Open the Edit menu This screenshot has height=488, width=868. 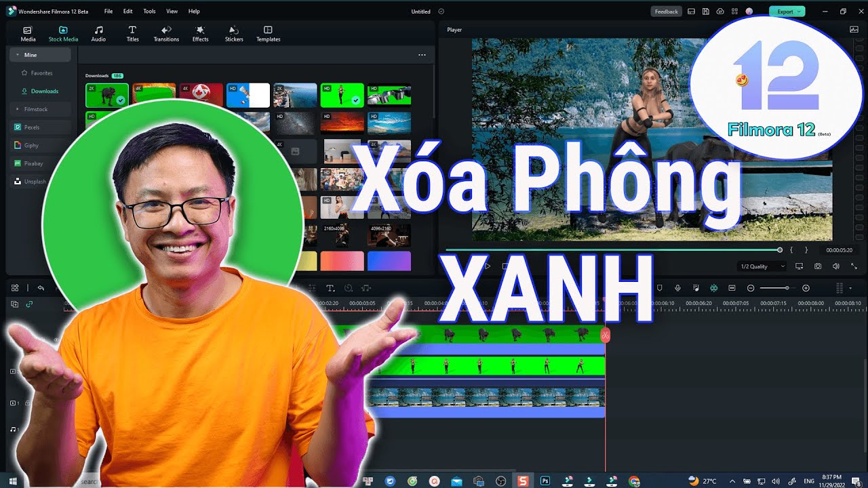coord(128,12)
